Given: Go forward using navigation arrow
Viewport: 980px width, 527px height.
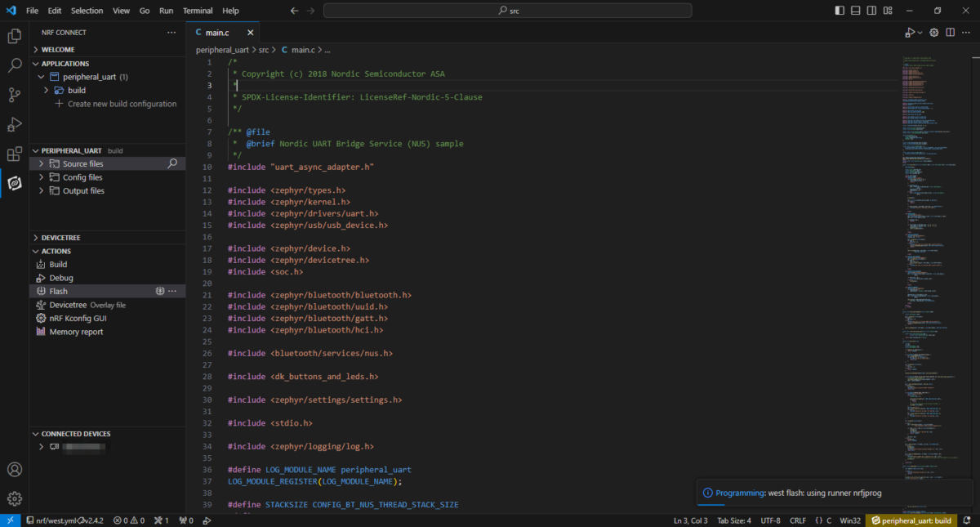Looking at the screenshot, I should click(311, 11).
